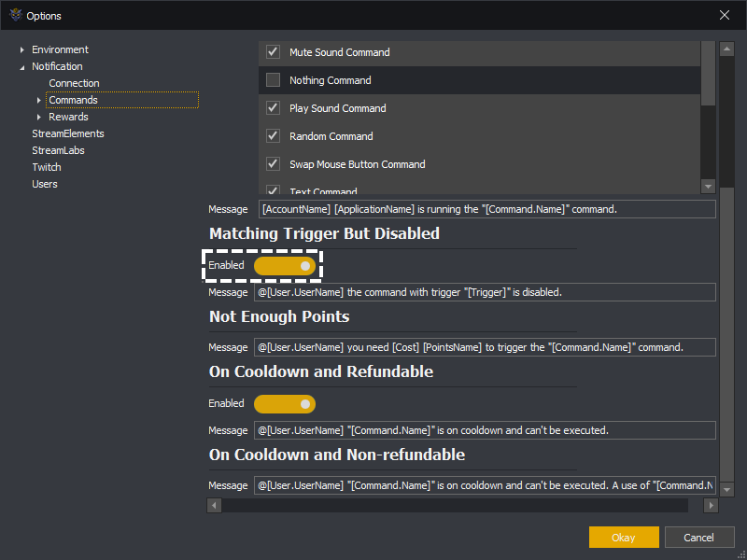Click main panel scroll down arrow

(726, 489)
